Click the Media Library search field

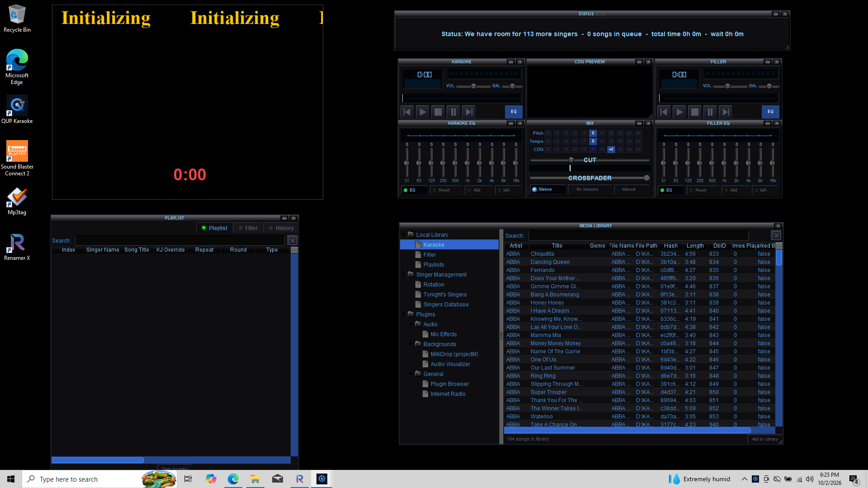[x=638, y=236]
